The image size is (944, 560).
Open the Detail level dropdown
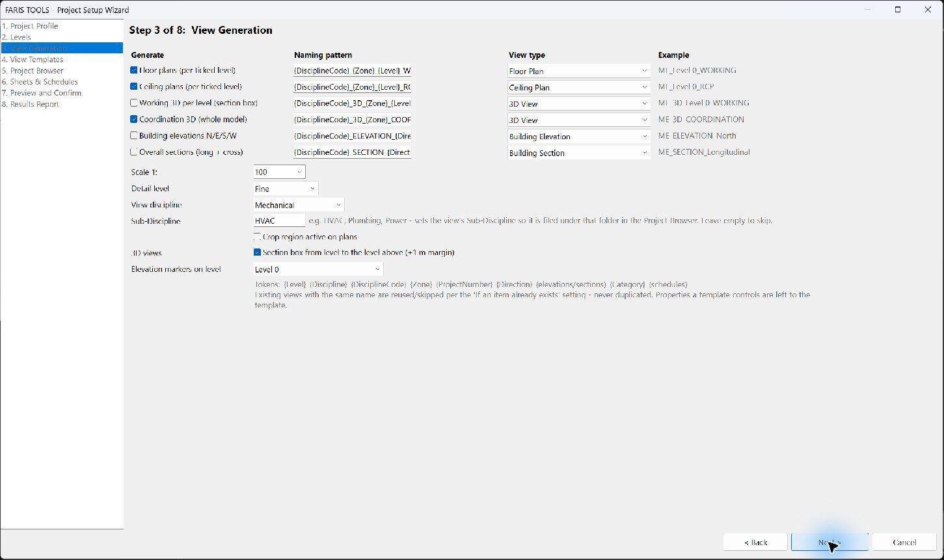coord(286,189)
